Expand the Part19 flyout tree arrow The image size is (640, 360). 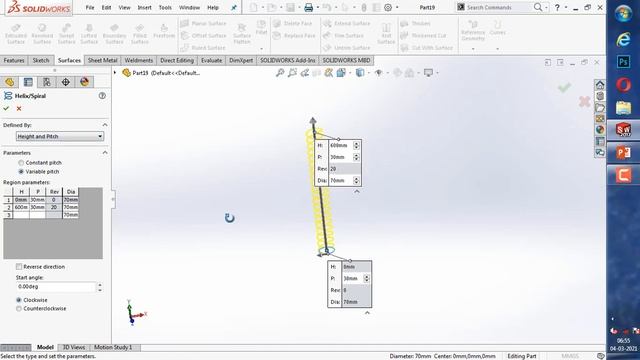[x=115, y=73]
